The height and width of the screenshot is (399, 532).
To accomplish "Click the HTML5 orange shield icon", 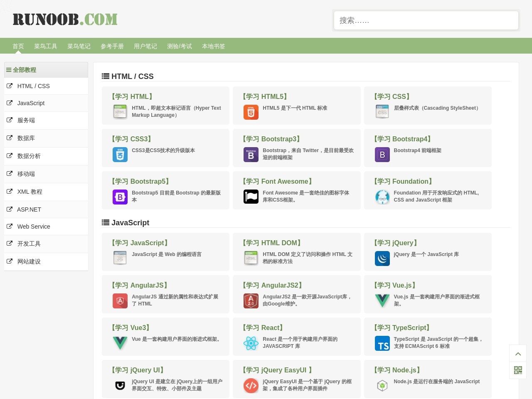I will coord(251,112).
